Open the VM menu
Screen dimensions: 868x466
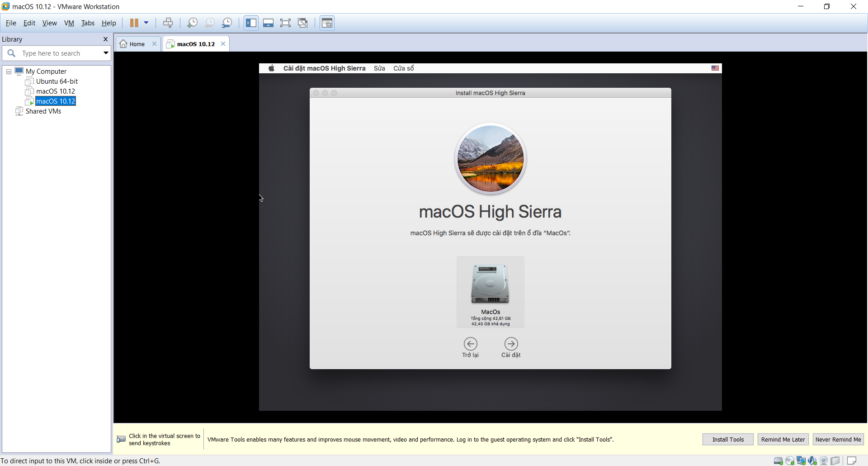[69, 23]
